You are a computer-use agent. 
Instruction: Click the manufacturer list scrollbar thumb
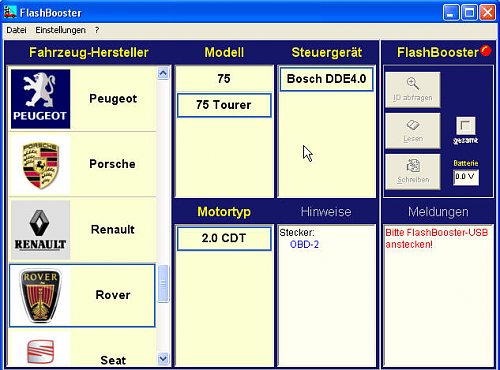pyautogui.click(x=163, y=284)
